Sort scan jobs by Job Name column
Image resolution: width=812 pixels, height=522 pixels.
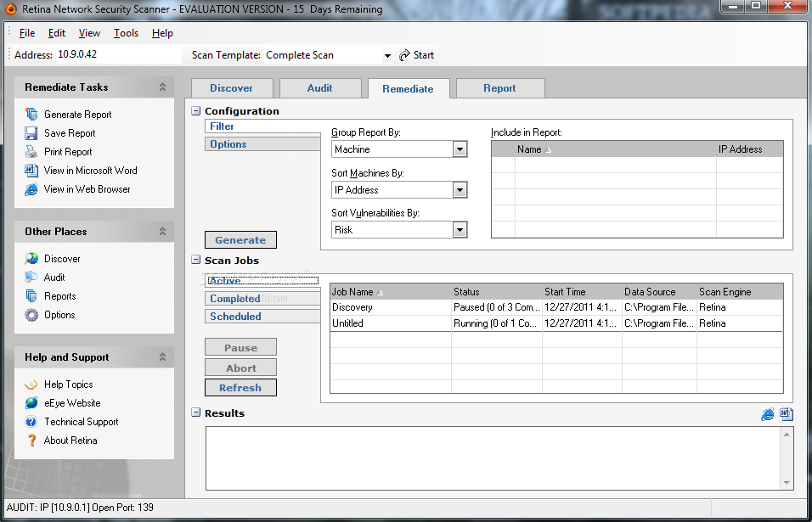pos(391,292)
